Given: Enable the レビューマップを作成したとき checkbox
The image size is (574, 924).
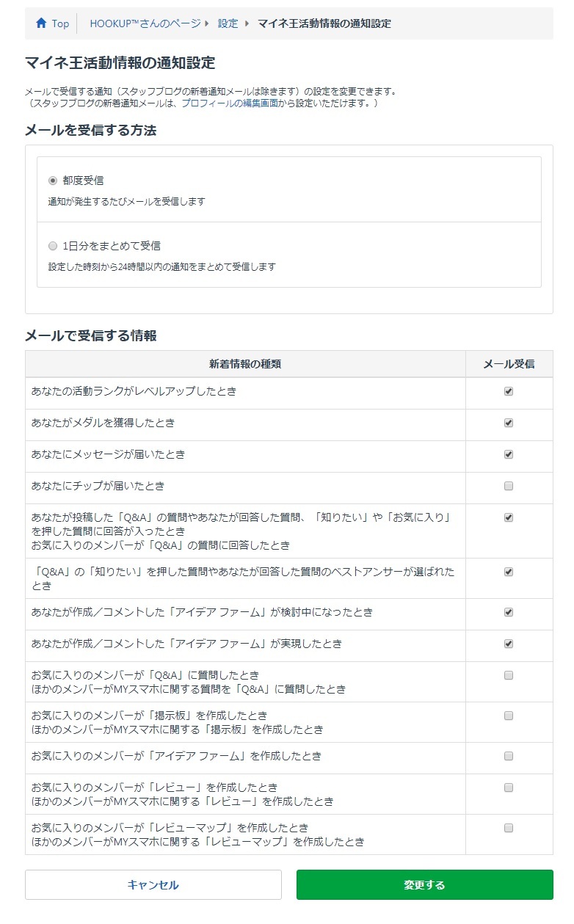Looking at the screenshot, I should 509,829.
